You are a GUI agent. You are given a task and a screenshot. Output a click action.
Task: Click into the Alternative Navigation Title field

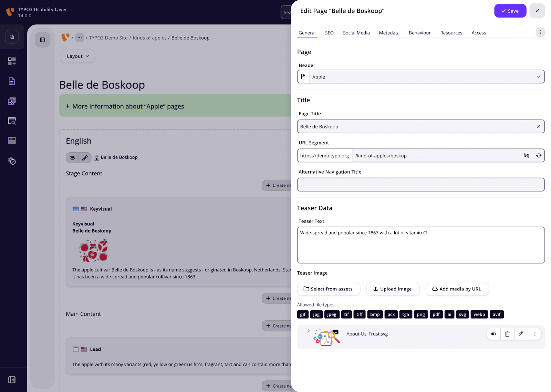coord(420,185)
